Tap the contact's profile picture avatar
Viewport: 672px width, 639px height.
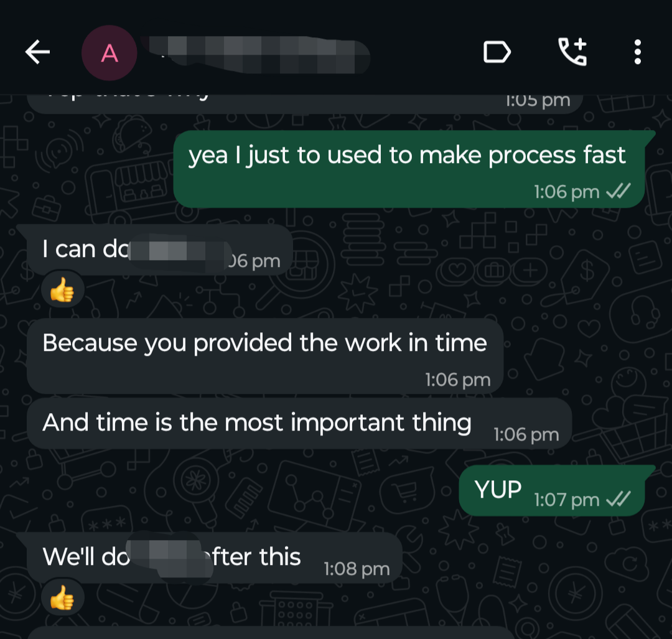tap(110, 52)
